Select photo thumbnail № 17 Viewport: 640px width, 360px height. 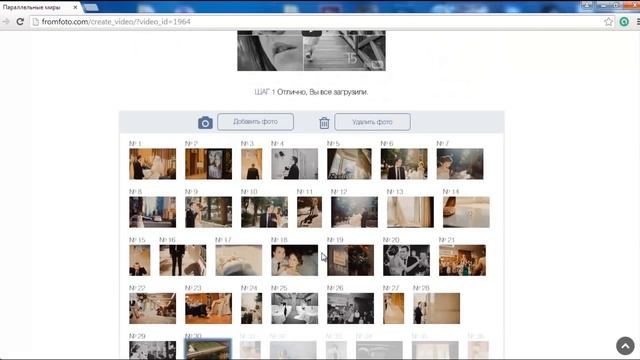pos(239,260)
